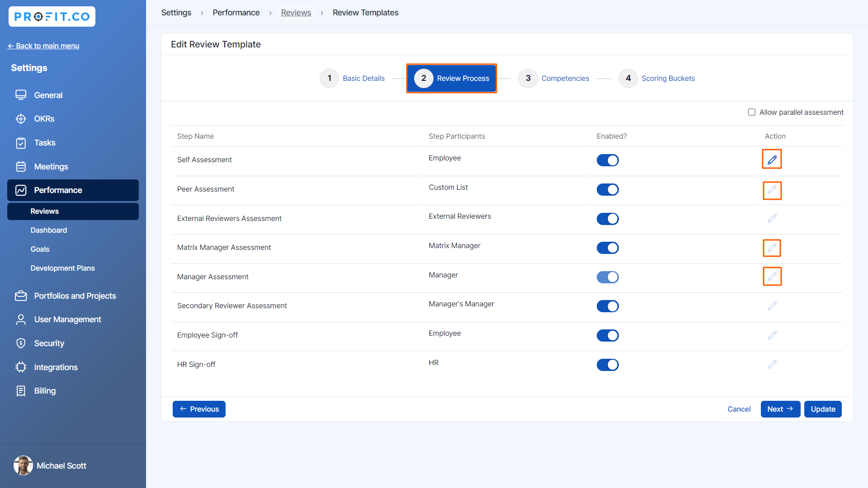Click edit pencil for Matrix Manager Assessment

pyautogui.click(x=772, y=248)
